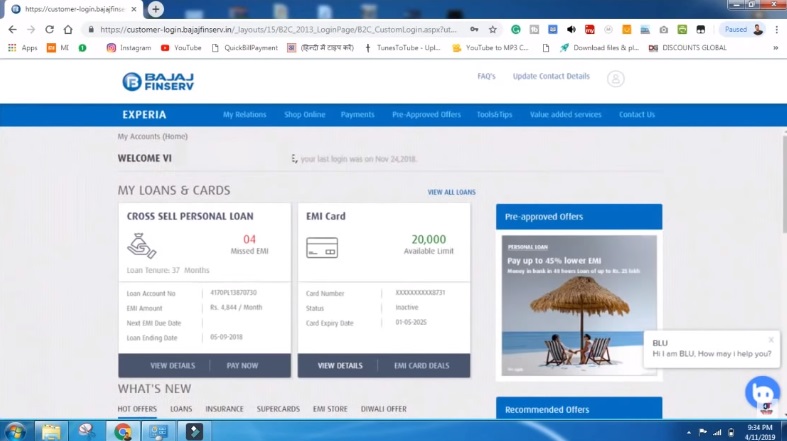Screen dimensions: 787x441
Task: Click the EXPERIA heading
Action: 144,115
